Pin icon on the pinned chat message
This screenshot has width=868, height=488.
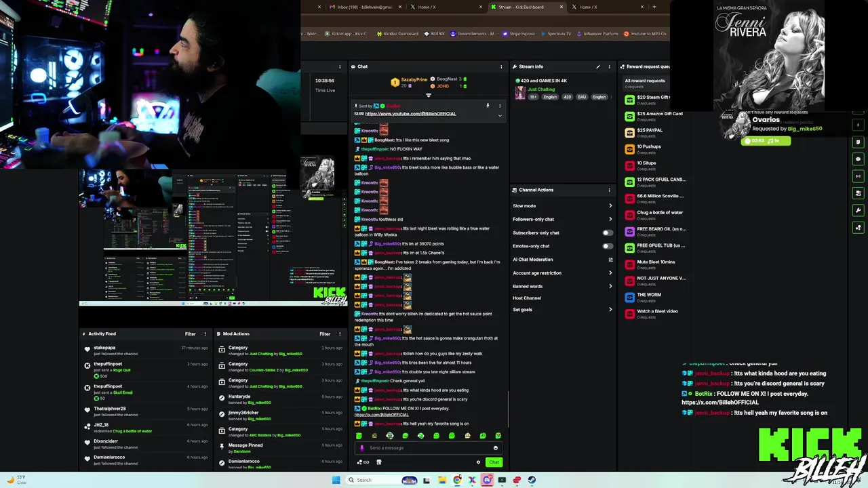(488, 106)
